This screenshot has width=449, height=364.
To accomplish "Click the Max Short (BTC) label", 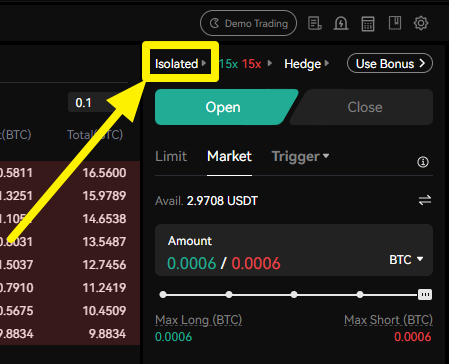I will [x=388, y=320].
